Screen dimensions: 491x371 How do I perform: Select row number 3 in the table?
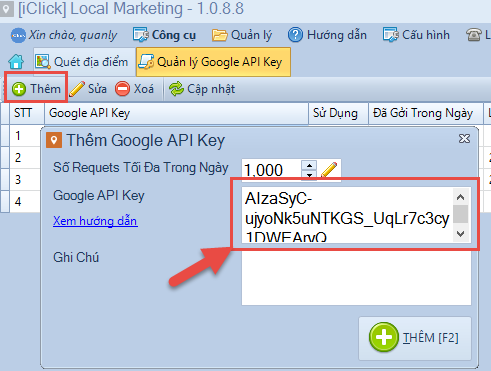point(18,180)
